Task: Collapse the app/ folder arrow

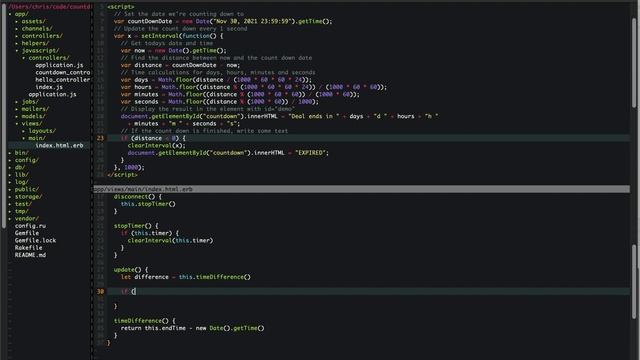Action: click(x=10, y=14)
